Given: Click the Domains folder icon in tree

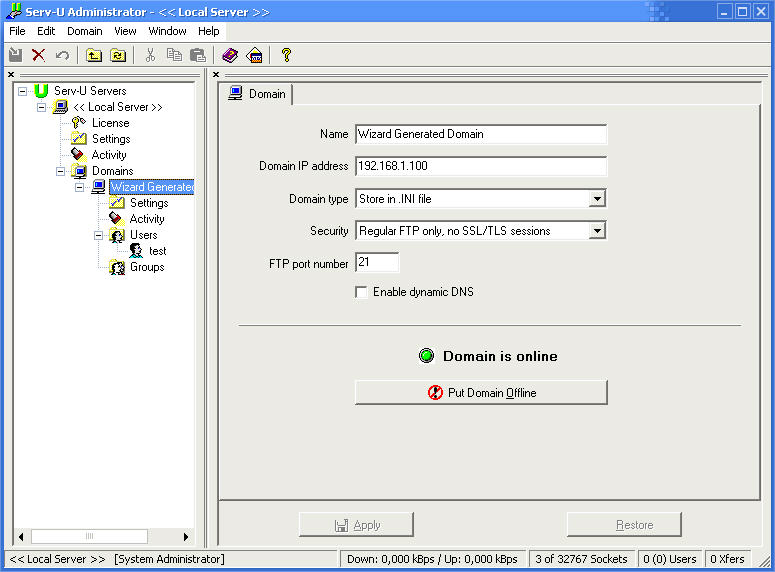Looking at the screenshot, I should point(79,171).
